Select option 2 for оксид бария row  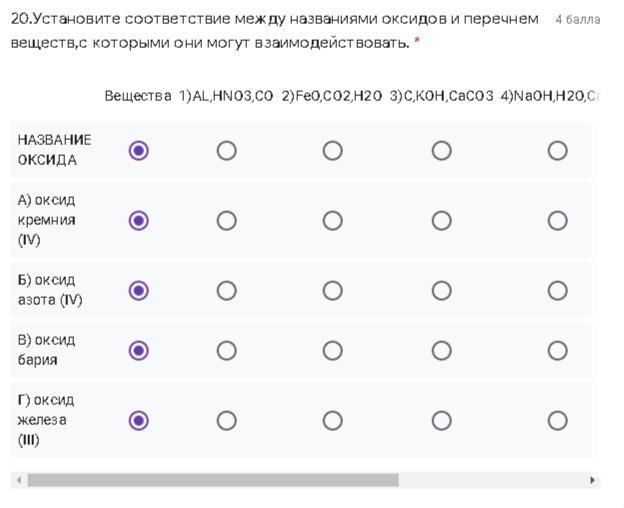(x=333, y=350)
